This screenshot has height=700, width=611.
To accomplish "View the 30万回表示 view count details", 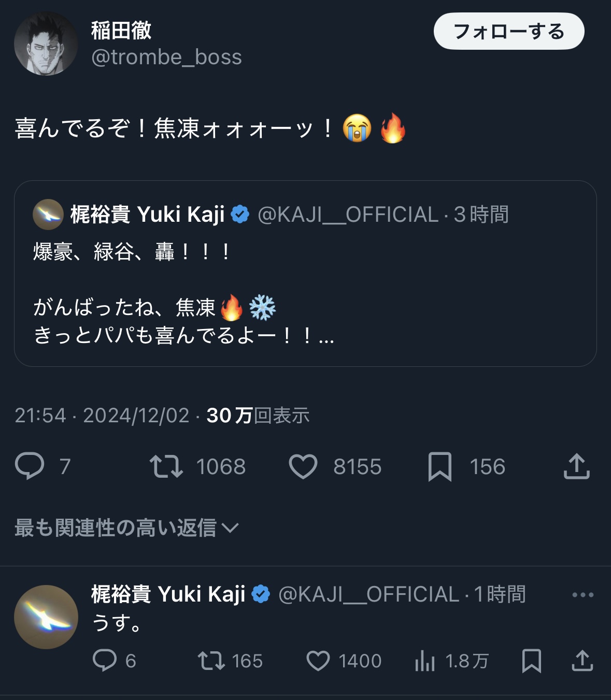I will tap(258, 416).
